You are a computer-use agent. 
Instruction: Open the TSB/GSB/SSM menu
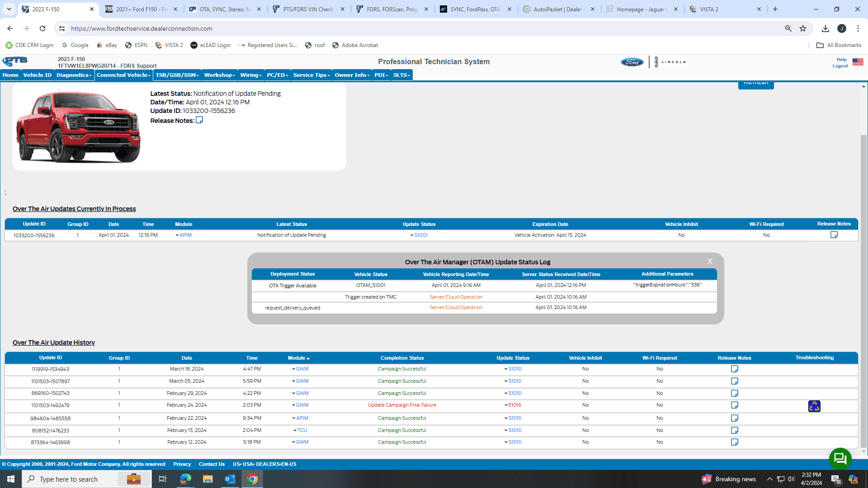[177, 75]
